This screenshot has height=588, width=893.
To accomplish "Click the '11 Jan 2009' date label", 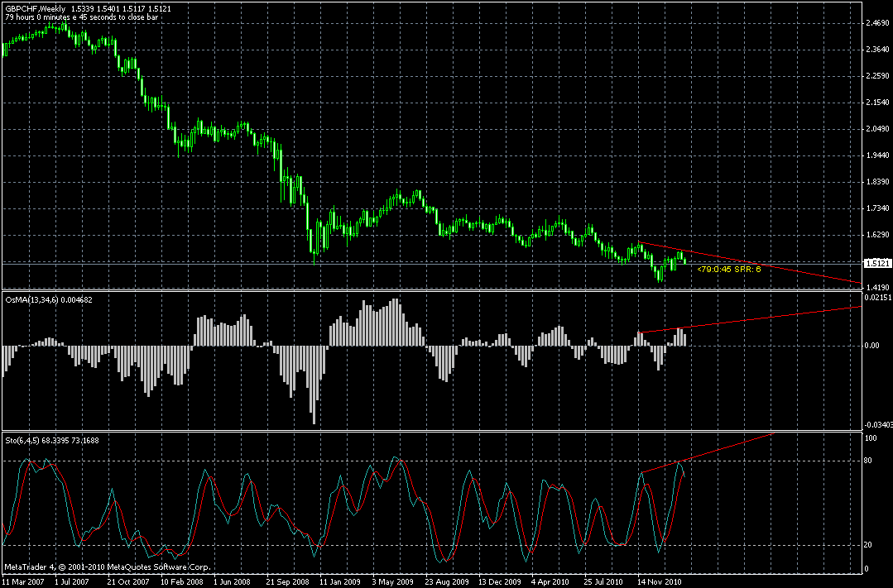I will point(340,582).
